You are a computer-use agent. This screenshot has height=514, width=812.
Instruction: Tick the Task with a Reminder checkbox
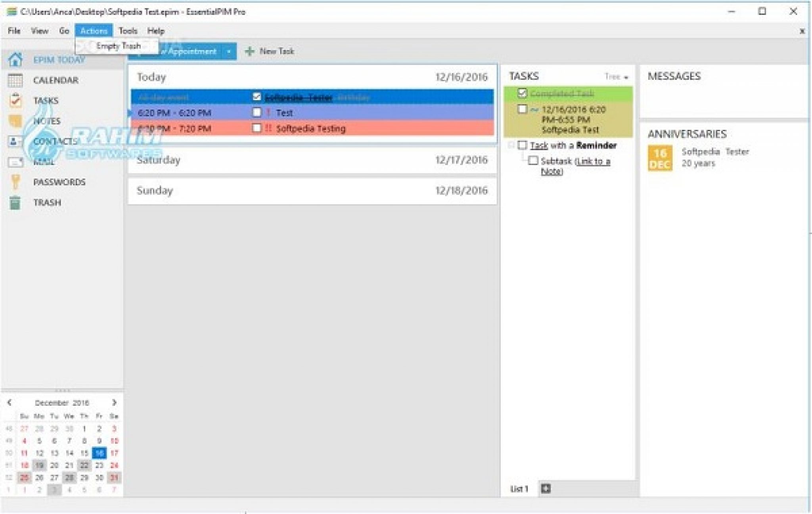pyautogui.click(x=522, y=145)
